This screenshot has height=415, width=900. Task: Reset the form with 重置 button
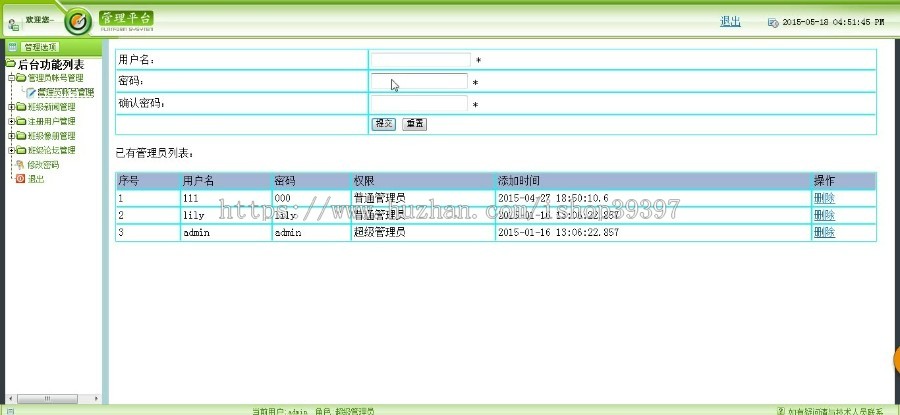[x=414, y=124]
